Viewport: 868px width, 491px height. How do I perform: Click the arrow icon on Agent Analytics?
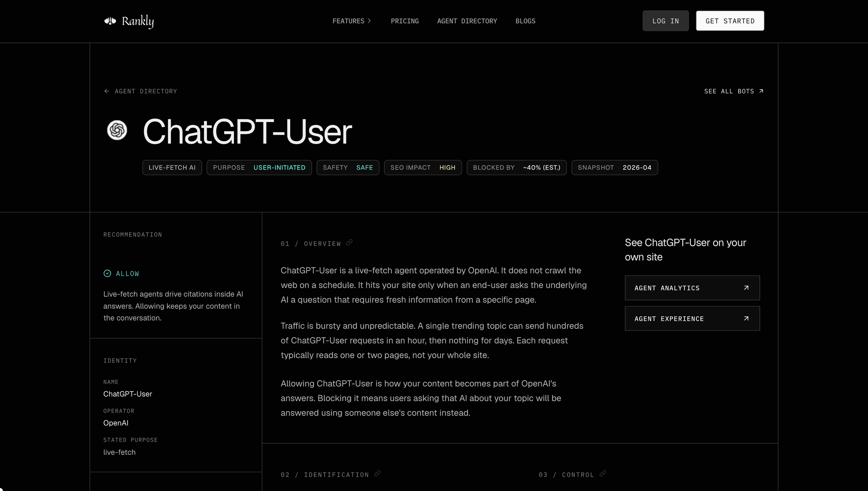[746, 288]
